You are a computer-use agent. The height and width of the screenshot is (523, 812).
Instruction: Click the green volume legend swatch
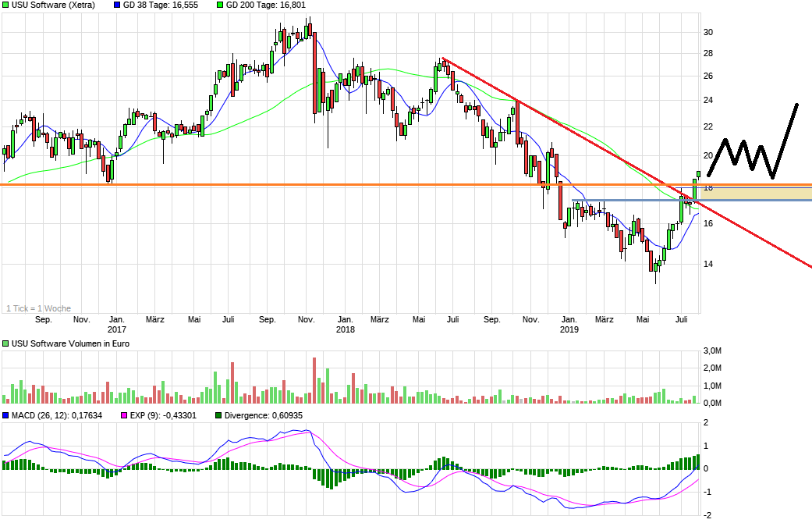5,343
